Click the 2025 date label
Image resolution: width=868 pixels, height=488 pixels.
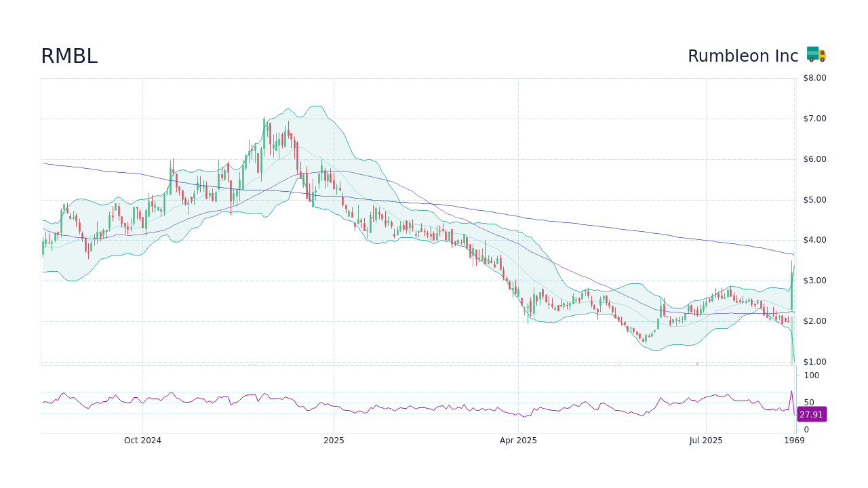[333, 440]
